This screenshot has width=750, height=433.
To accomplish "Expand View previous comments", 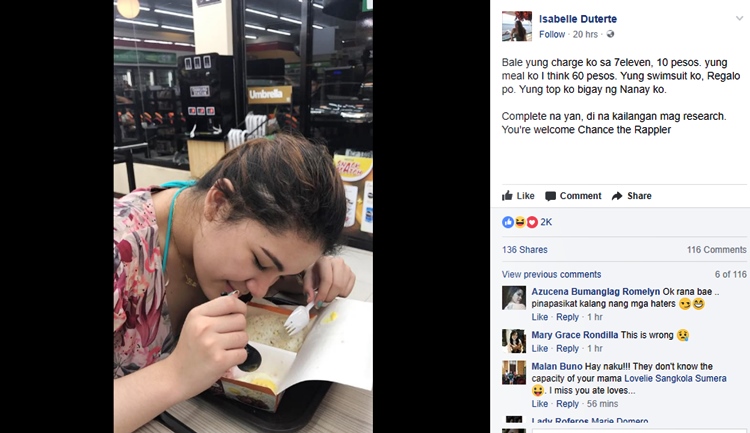I will click(x=551, y=274).
